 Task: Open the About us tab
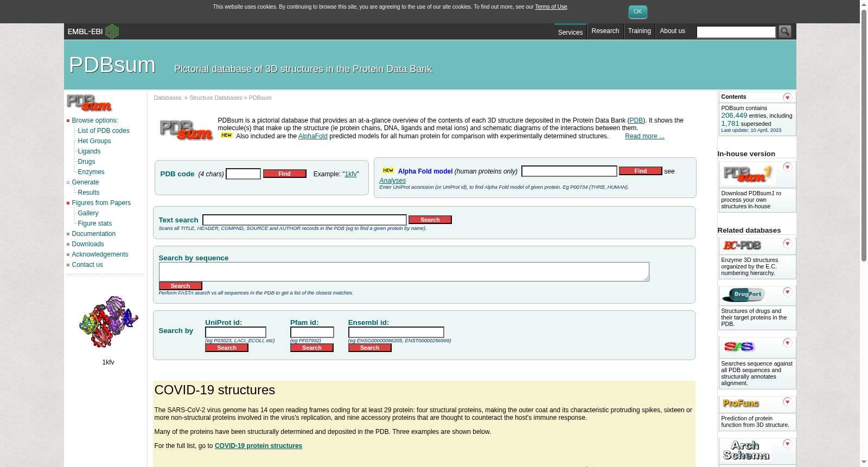coord(672,31)
